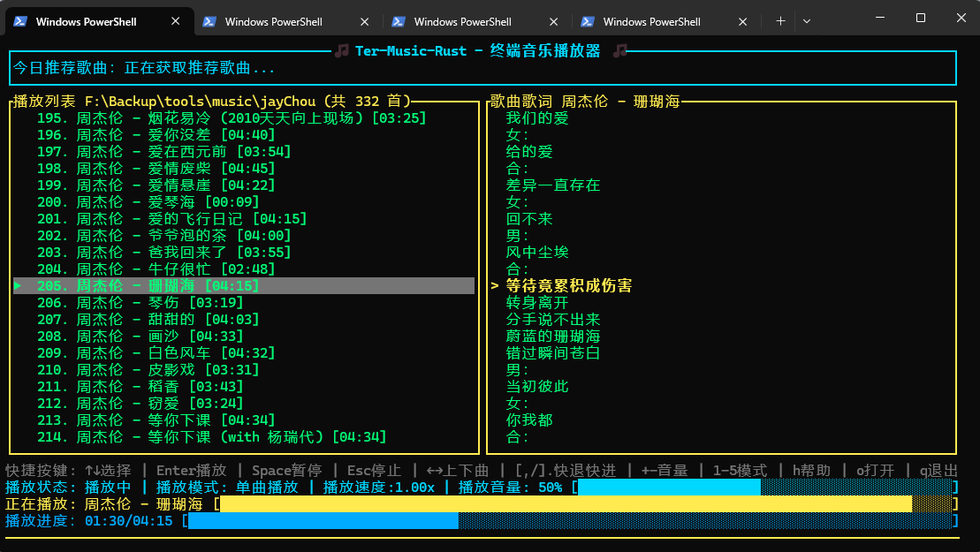Select song 208 画沙

pos(140,336)
